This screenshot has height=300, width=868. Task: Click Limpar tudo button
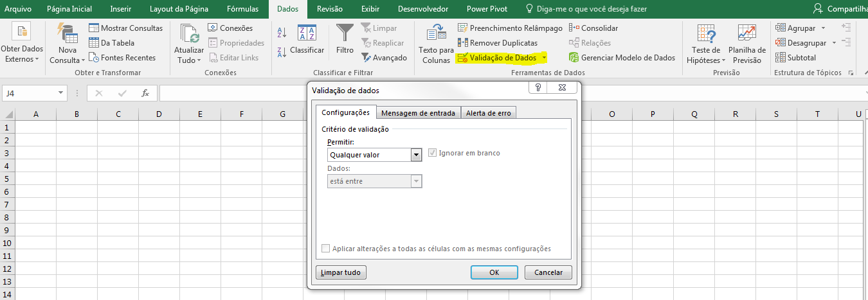click(341, 272)
